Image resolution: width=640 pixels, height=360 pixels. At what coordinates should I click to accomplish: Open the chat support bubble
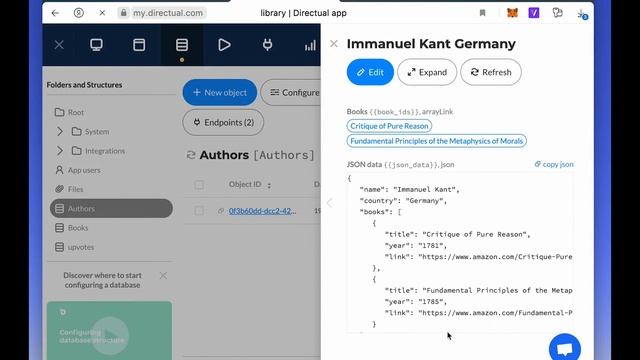[565, 349]
